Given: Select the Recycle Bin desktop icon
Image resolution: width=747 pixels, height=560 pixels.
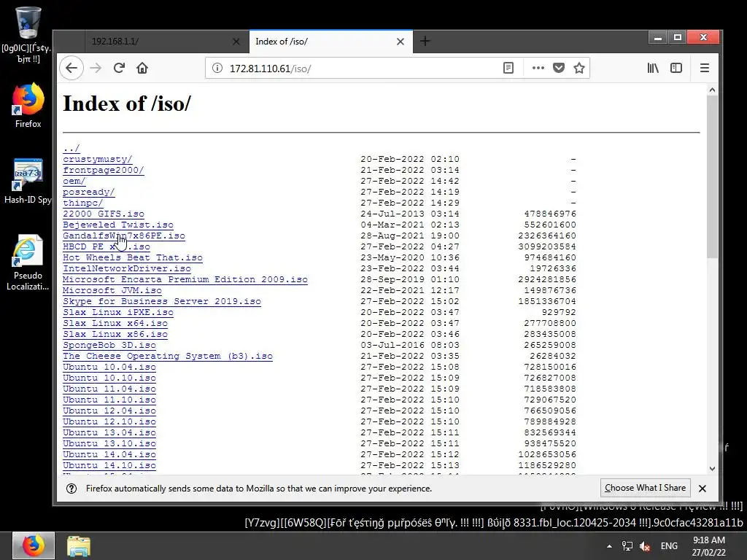Looking at the screenshot, I should 28,36.
